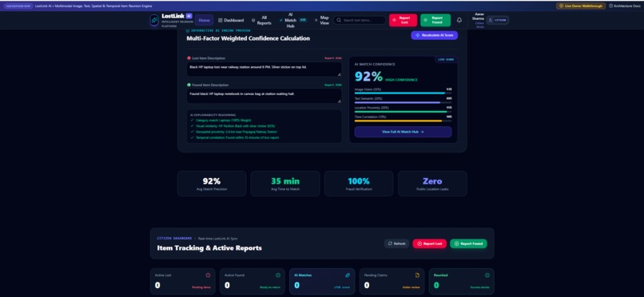Click the LIVE SCORE badge
644x297 pixels.
447,60
